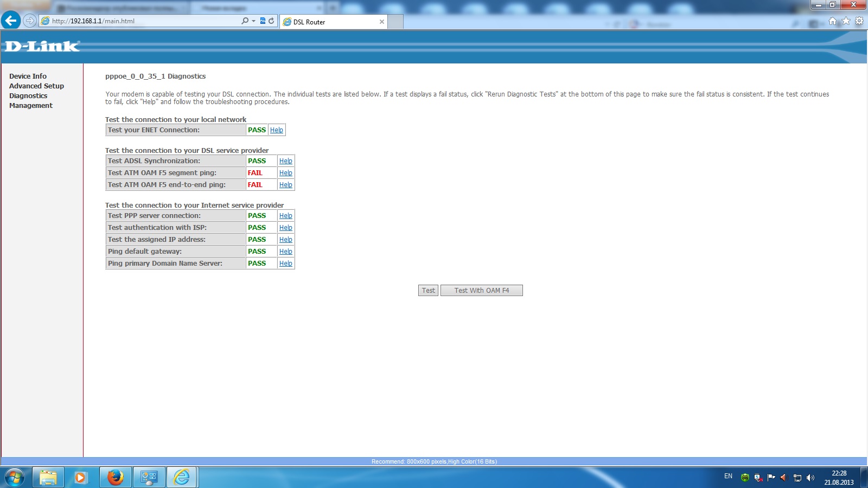Open the address bar autocomplete dropdown arrow
This screenshot has height=488, width=868.
(x=253, y=21)
